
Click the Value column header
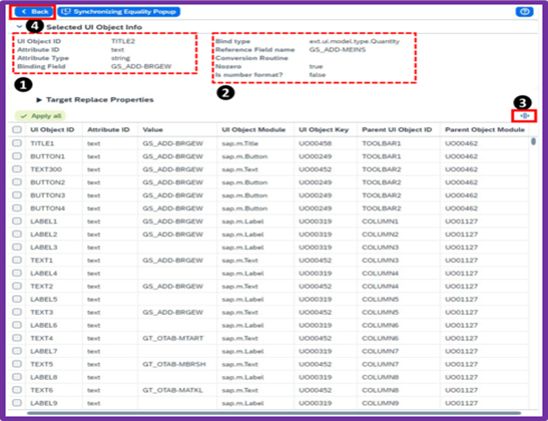153,130
